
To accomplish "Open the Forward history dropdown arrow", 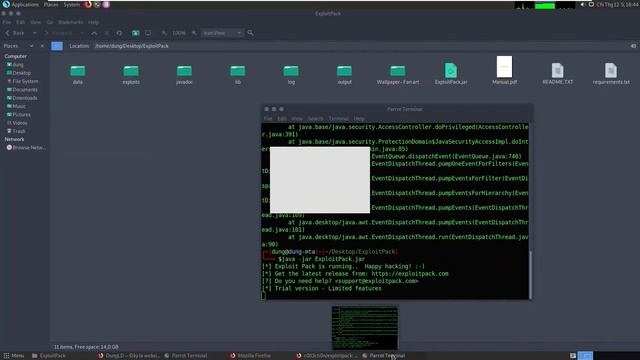I will click(x=82, y=33).
